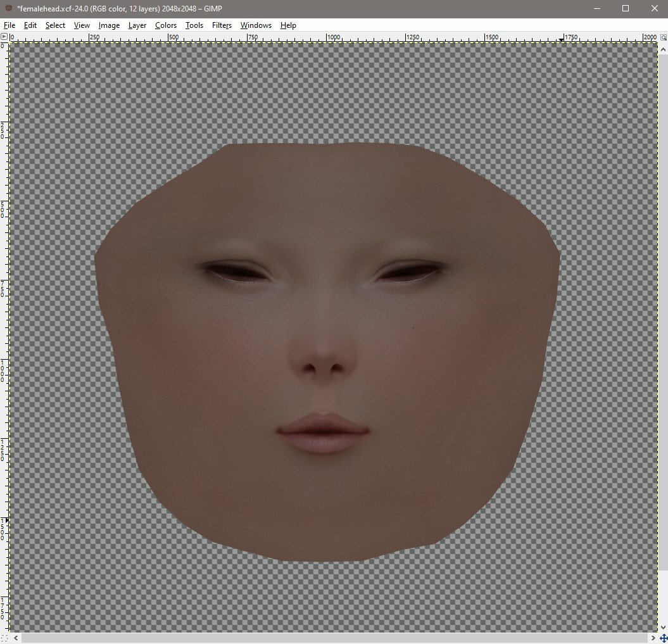Click the vertical scrollbar down arrow
This screenshot has width=668, height=644.
click(x=663, y=629)
